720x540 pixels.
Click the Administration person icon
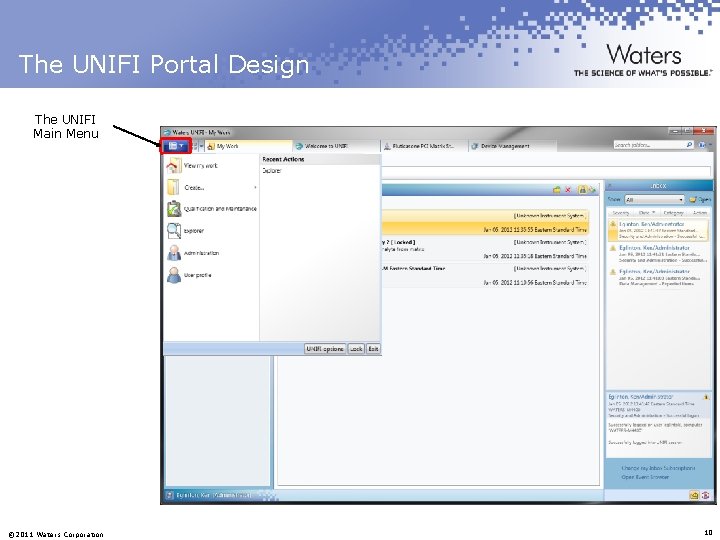coord(174,253)
